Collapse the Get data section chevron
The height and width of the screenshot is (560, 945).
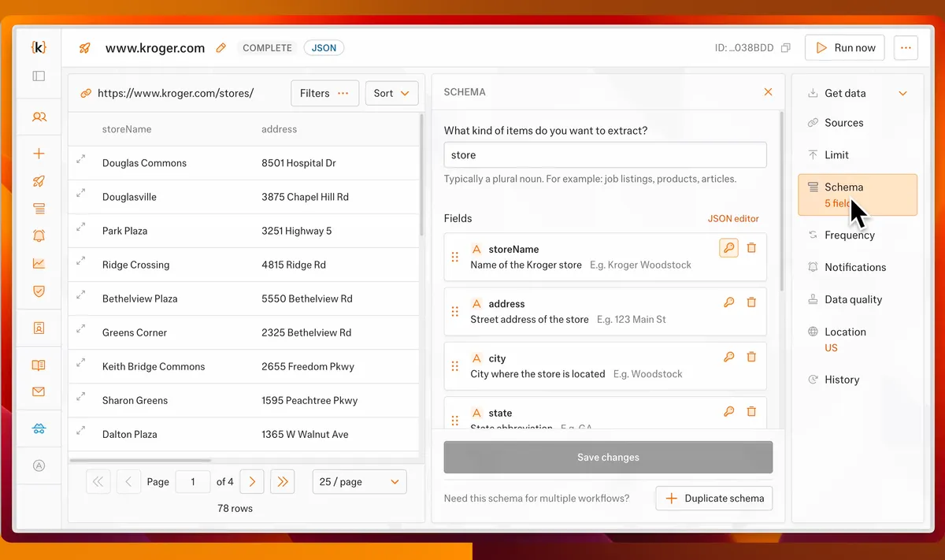point(903,94)
